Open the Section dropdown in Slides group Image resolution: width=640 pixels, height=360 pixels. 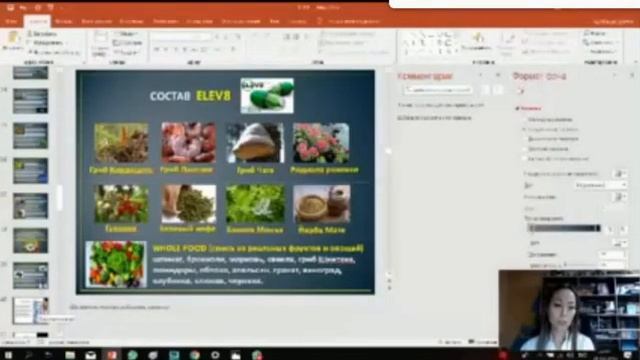(x=126, y=52)
